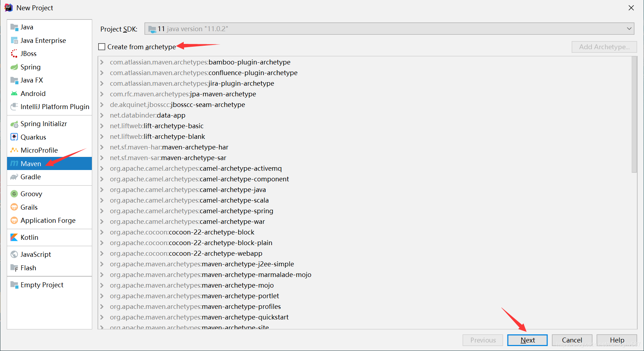The height and width of the screenshot is (351, 644).
Task: Close the New Project dialog
Action: [631, 8]
